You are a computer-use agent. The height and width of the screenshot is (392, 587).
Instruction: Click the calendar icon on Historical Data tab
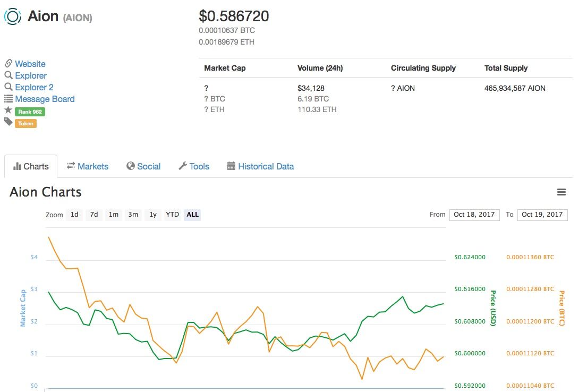coord(232,166)
